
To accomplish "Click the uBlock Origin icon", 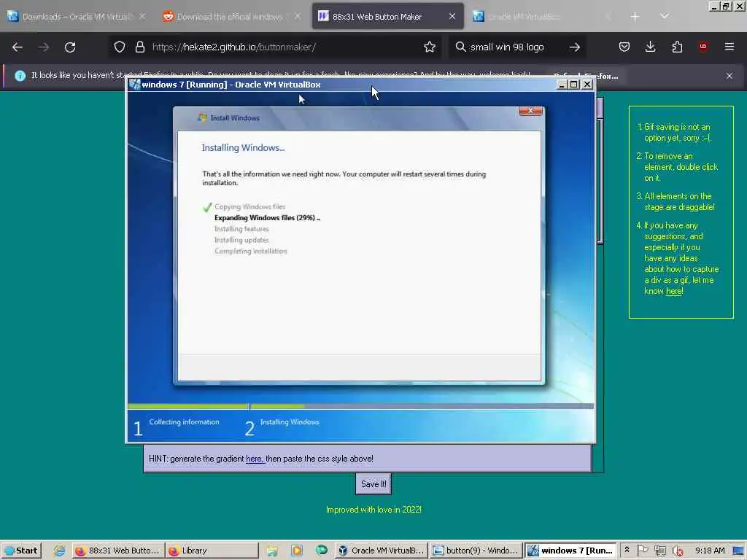I will (x=703, y=46).
